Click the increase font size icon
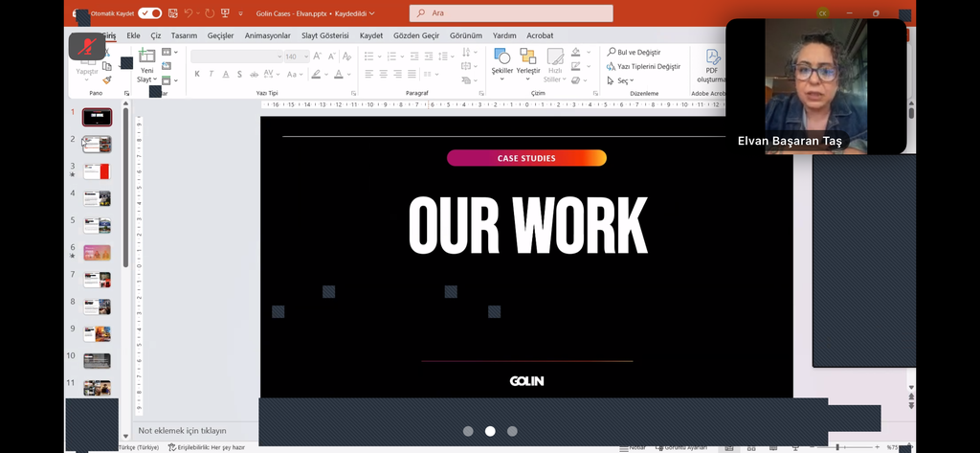The image size is (980, 453). [x=317, y=57]
